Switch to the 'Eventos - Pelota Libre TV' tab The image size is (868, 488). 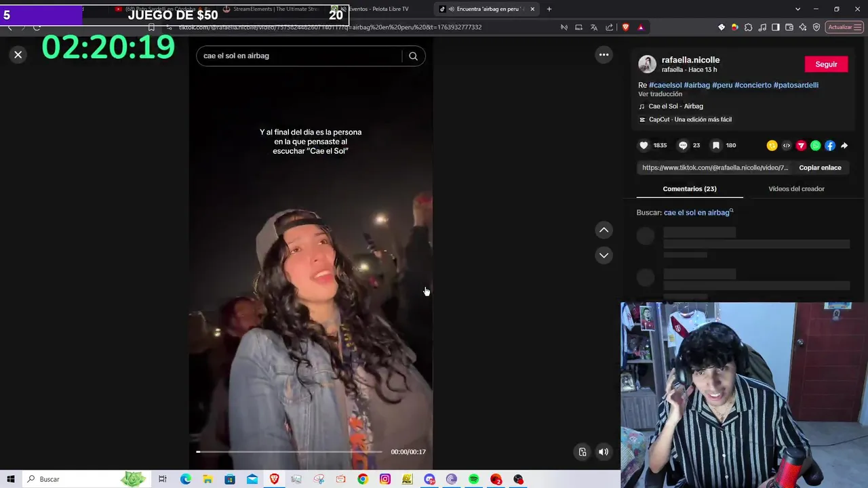pos(378,9)
